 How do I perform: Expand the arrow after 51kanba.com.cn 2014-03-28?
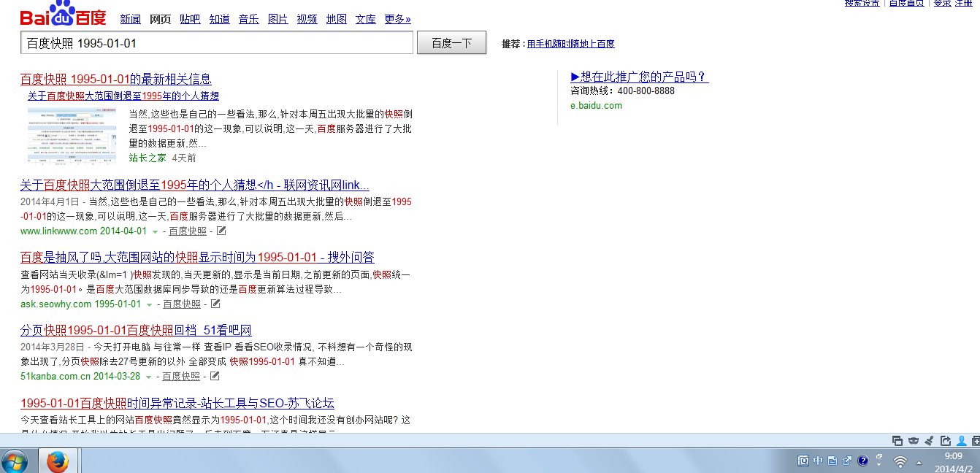tap(149, 377)
